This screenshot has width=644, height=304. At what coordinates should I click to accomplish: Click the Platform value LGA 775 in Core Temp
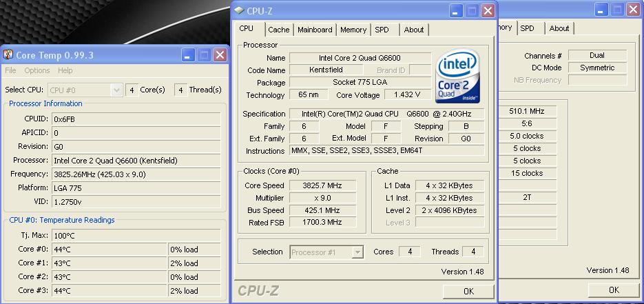pos(136,188)
